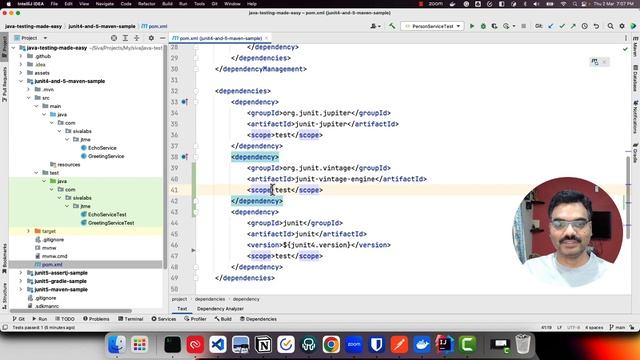Open the Maven side tool window

pos(636,47)
